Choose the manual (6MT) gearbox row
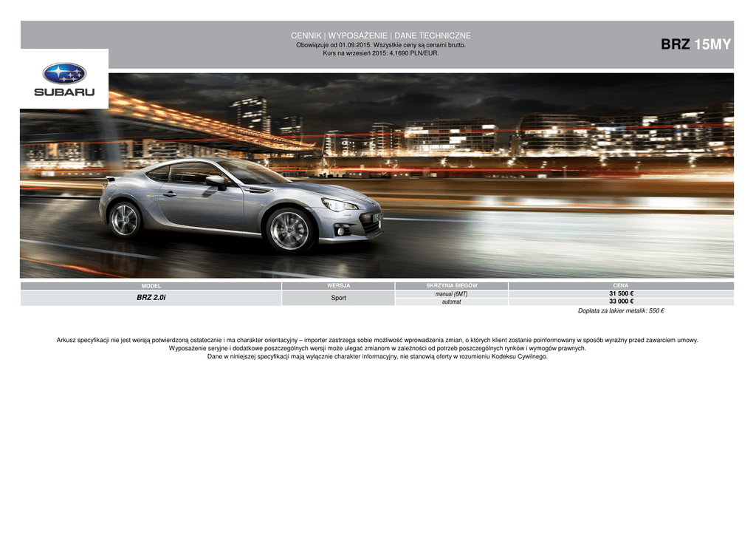 [451, 294]
